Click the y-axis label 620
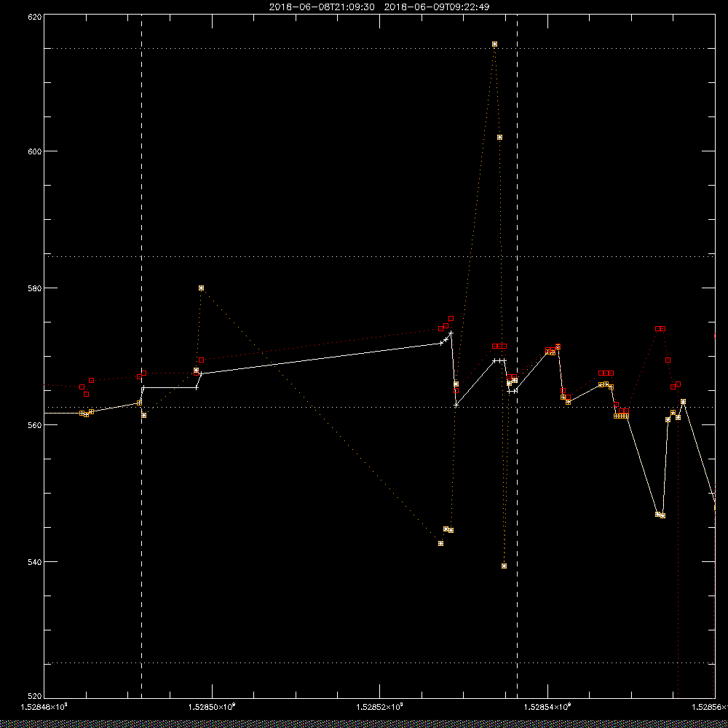Image resolution: width=728 pixels, height=728 pixels. click(35, 17)
